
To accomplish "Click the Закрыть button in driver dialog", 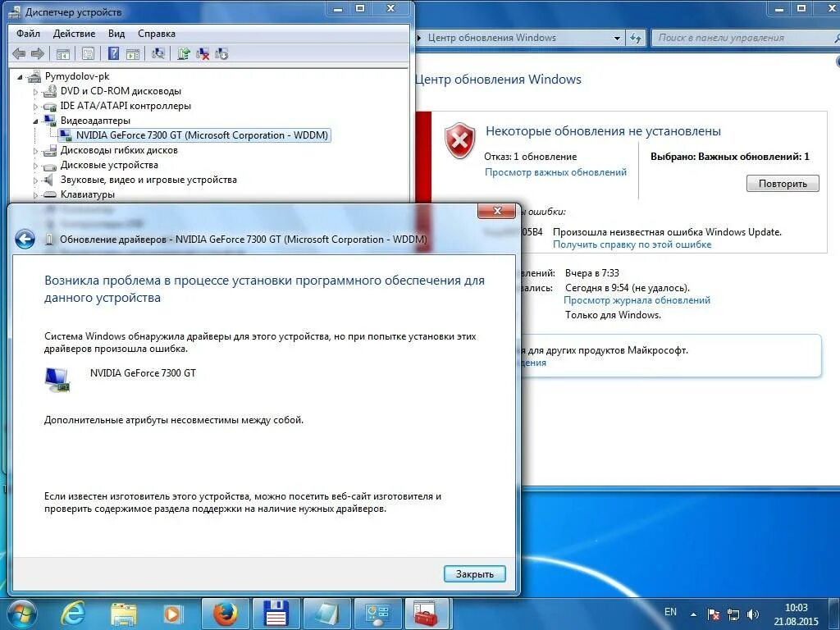I will pyautogui.click(x=475, y=573).
